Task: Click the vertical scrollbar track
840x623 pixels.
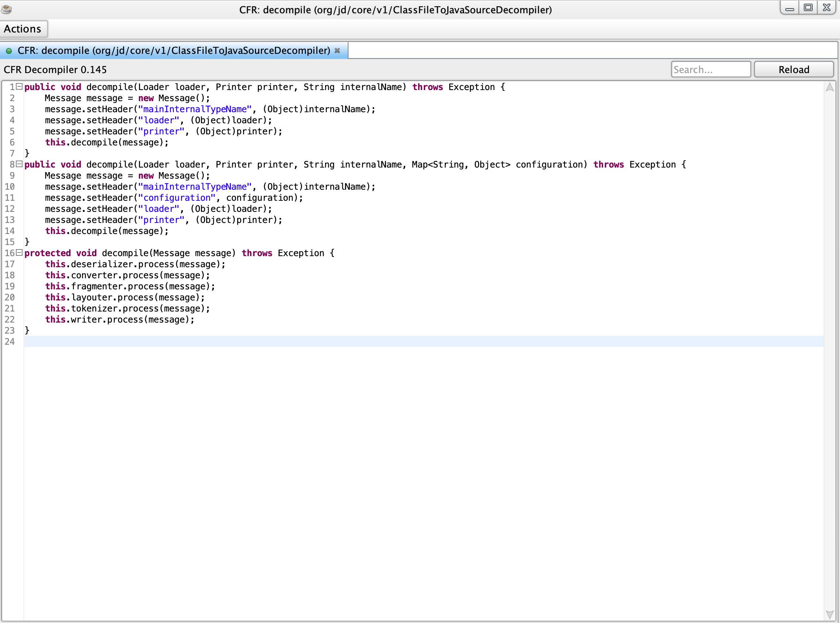Action: pyautogui.click(x=829, y=351)
